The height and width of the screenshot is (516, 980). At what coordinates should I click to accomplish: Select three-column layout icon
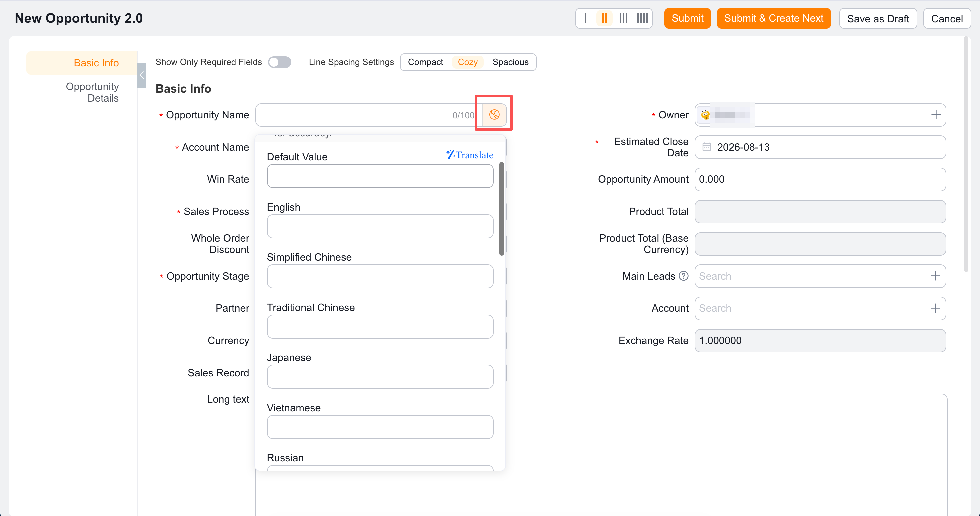tap(623, 18)
